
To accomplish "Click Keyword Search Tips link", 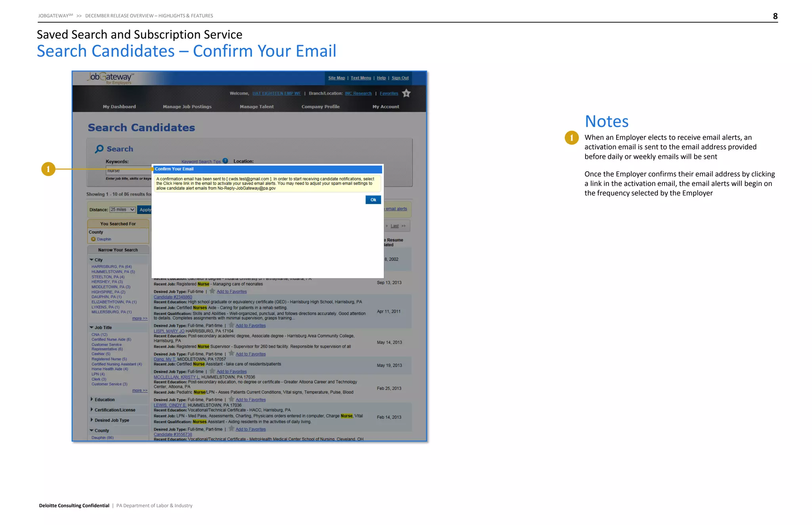I will (201, 162).
